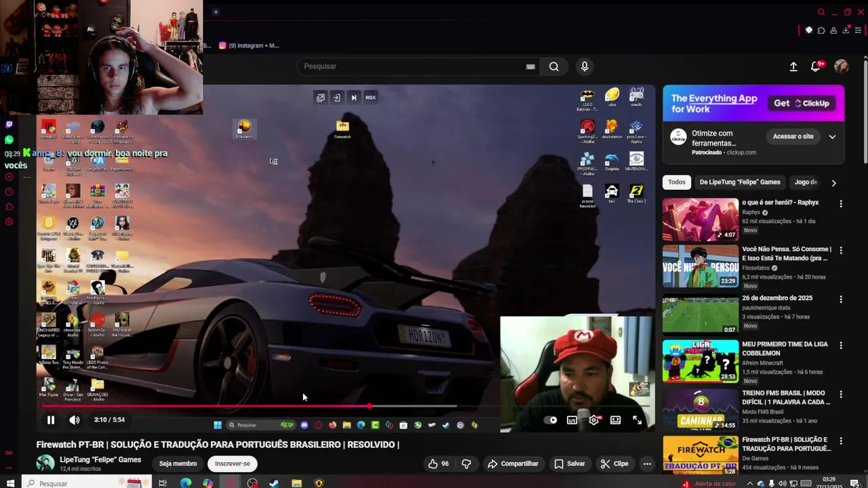Image resolution: width=868 pixels, height=488 pixels.
Task: Click the Salvar save button
Action: (x=569, y=464)
